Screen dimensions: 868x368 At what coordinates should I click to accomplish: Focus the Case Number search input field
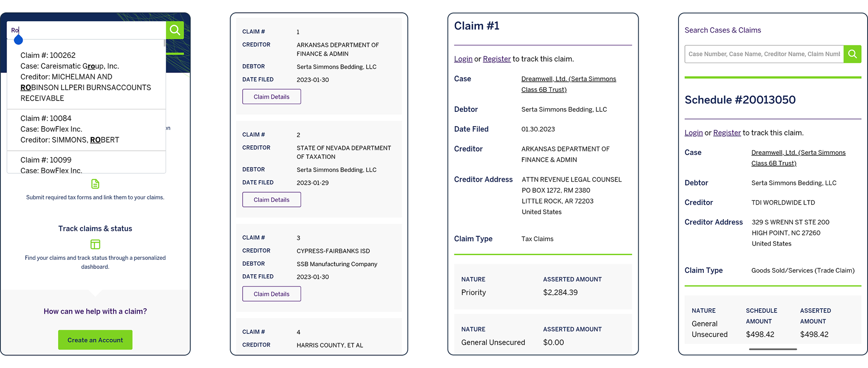point(764,54)
